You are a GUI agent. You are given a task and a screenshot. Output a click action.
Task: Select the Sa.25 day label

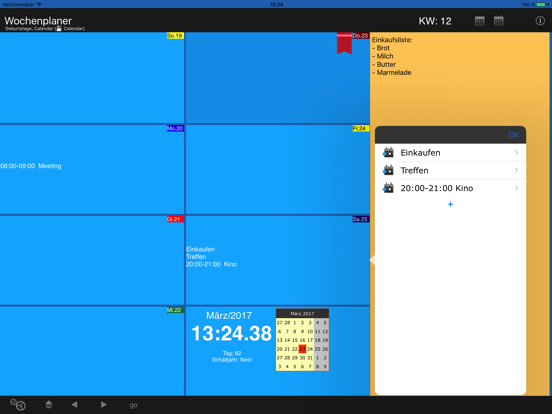(x=360, y=219)
